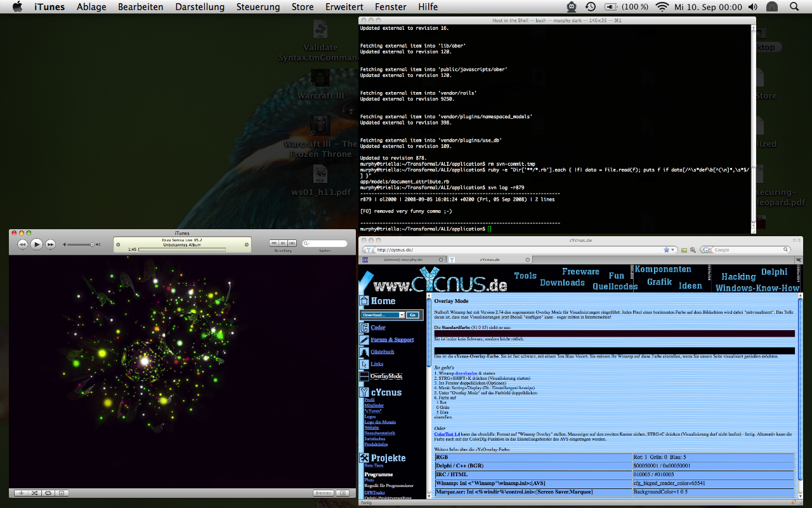The image size is (812, 508).
Task: Seek in iTunes track progress bar
Action: coord(182,250)
